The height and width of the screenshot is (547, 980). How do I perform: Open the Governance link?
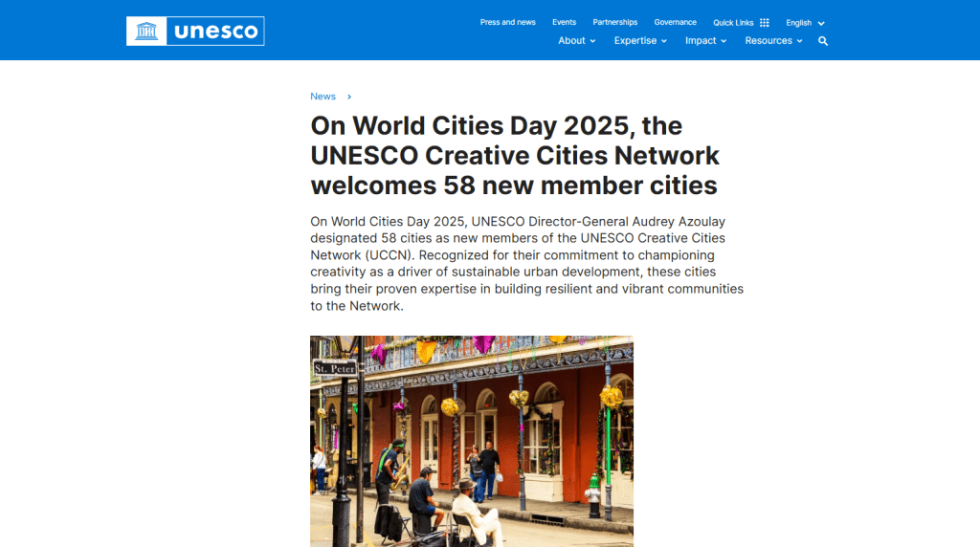(675, 22)
